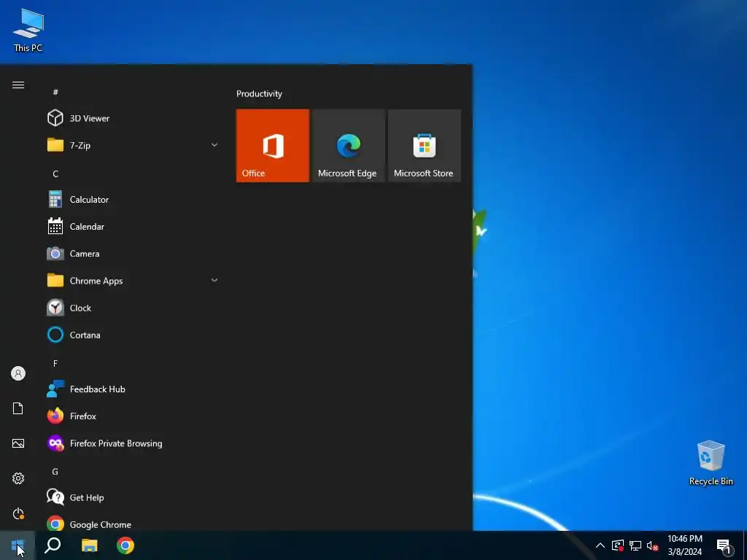Screen dimensions: 747x560
Task: Open Settings gear in Start menu
Action: 18,478
